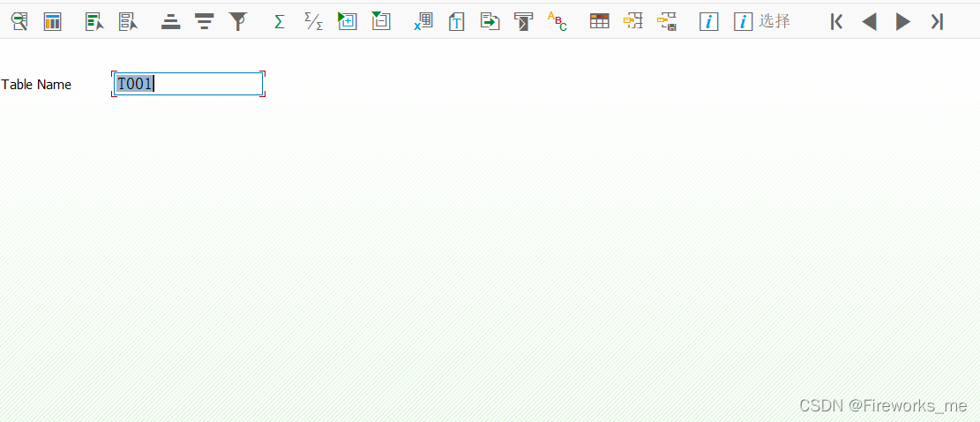Open the ABC analysis icon
Screen dimensions: 980x422
pos(557,22)
